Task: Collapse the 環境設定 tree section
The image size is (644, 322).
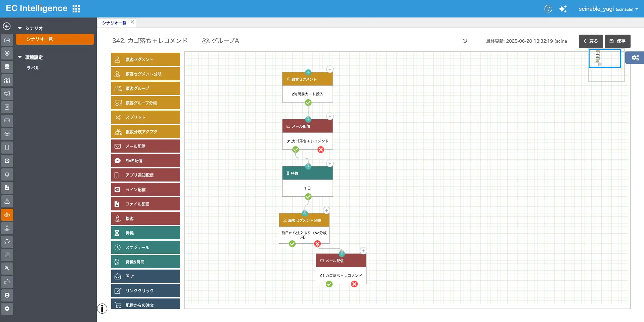Action: pos(20,57)
